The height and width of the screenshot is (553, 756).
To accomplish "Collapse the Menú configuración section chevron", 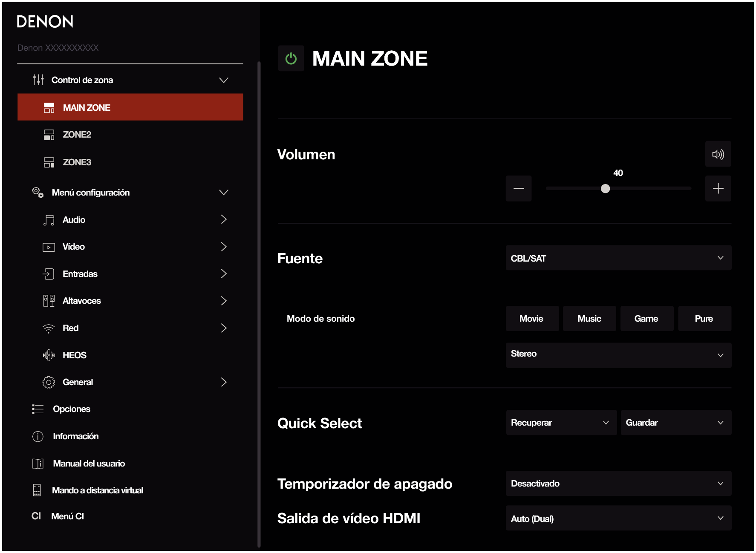I will (224, 193).
